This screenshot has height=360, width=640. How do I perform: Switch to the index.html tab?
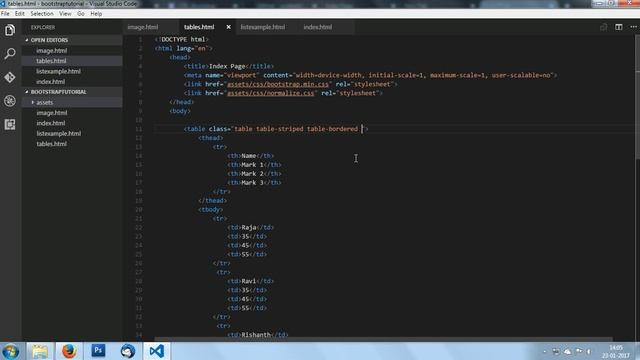[x=318, y=27]
